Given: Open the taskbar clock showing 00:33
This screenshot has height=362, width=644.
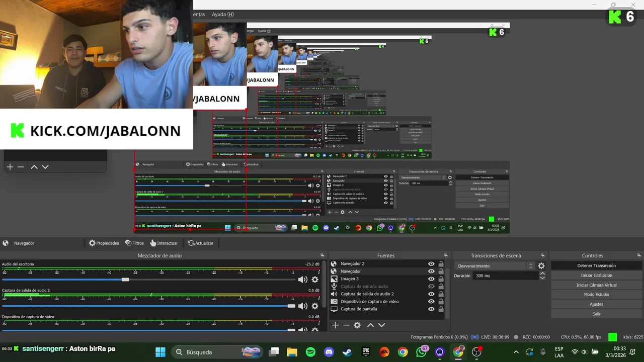Looking at the screenshot, I should [x=616, y=352].
